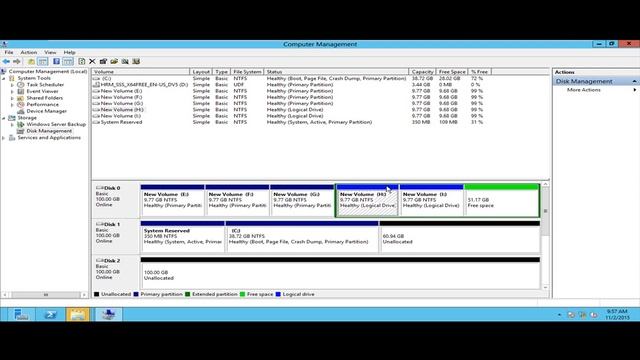This screenshot has height=360, width=640.
Task: Click the Event Viewer icon in tree
Action: pos(21,91)
